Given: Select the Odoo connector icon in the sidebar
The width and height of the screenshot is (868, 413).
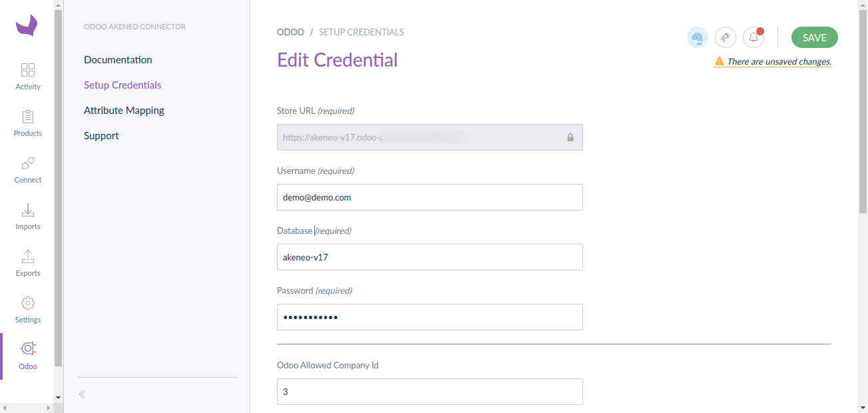Looking at the screenshot, I should [x=27, y=354].
